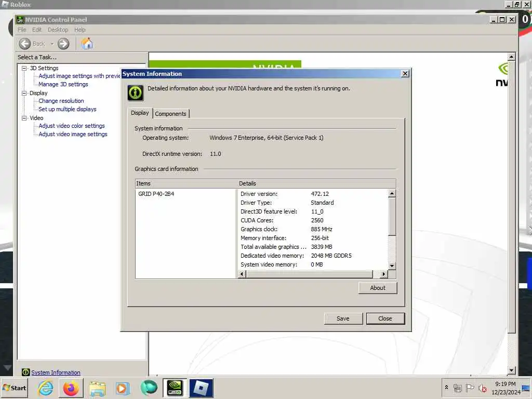The height and width of the screenshot is (399, 532).
Task: Click Show desktop button at taskbar end
Action: (x=527, y=388)
